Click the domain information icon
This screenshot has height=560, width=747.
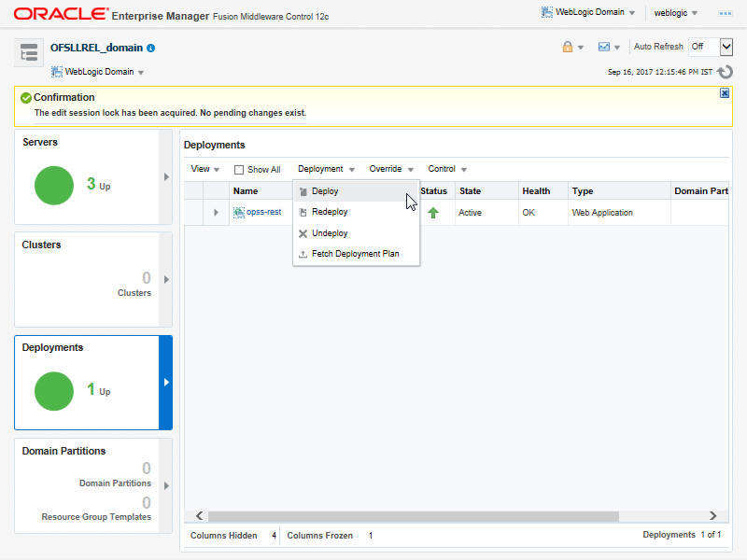tap(151, 48)
